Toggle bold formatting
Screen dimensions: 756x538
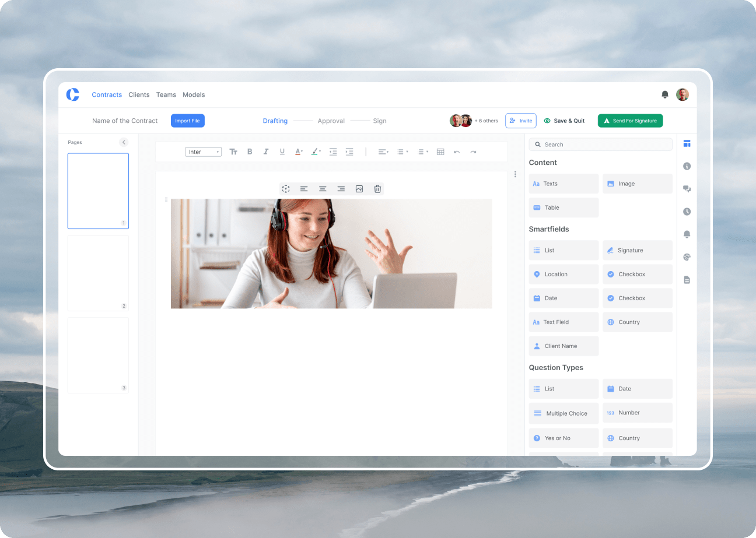tap(250, 152)
